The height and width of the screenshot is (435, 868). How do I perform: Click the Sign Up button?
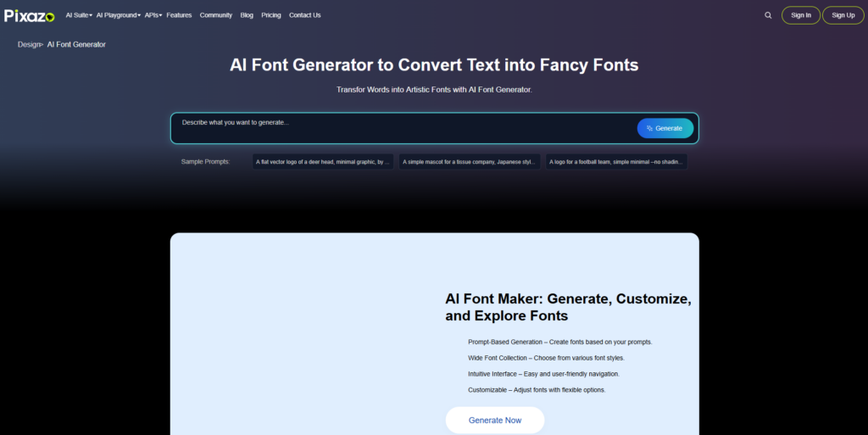point(843,15)
